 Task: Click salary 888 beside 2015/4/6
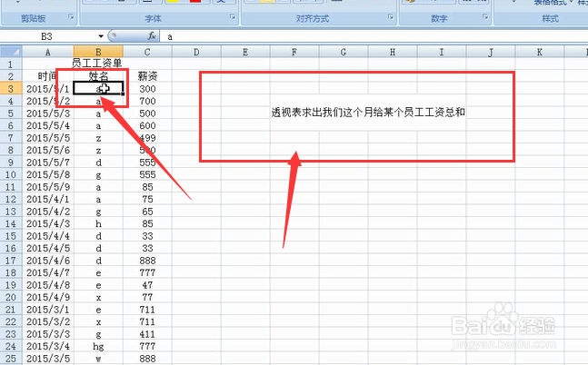coord(147,261)
